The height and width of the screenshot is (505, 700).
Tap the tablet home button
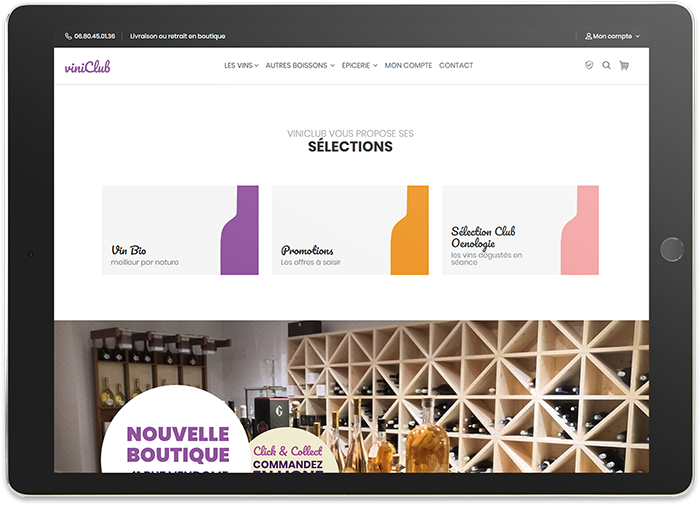[672, 249]
